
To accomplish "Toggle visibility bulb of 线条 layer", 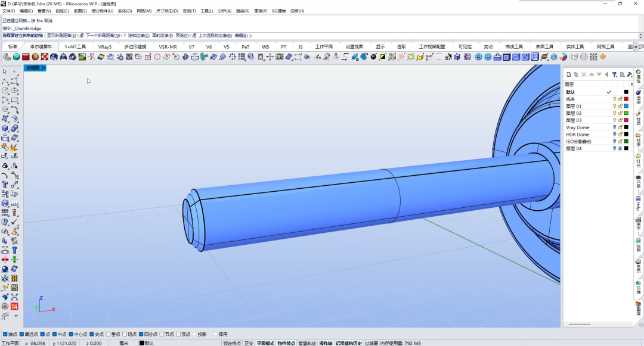I will (x=614, y=99).
